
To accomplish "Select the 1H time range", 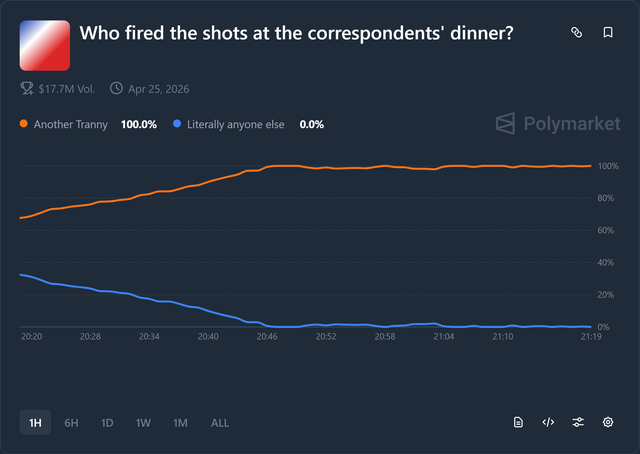I will tap(35, 422).
